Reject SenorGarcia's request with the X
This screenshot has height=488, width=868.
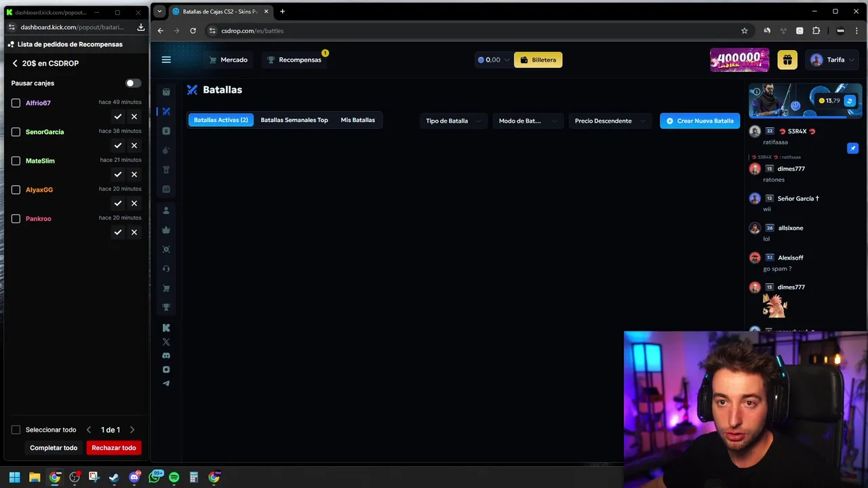[x=134, y=146]
